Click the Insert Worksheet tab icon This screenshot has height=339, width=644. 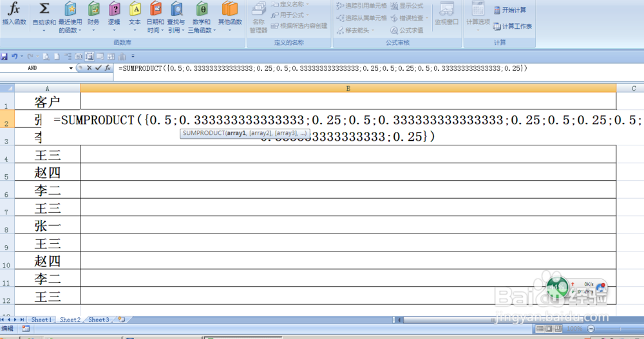coord(122,319)
